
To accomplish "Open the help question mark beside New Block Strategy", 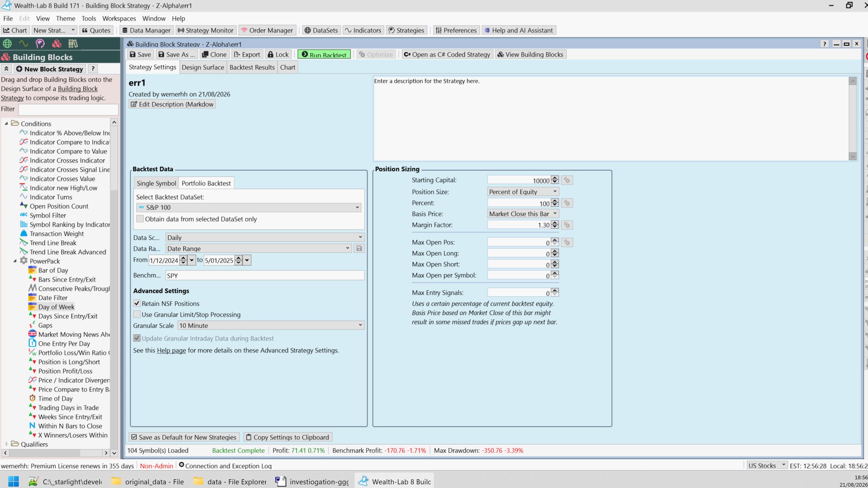I will 93,69.
